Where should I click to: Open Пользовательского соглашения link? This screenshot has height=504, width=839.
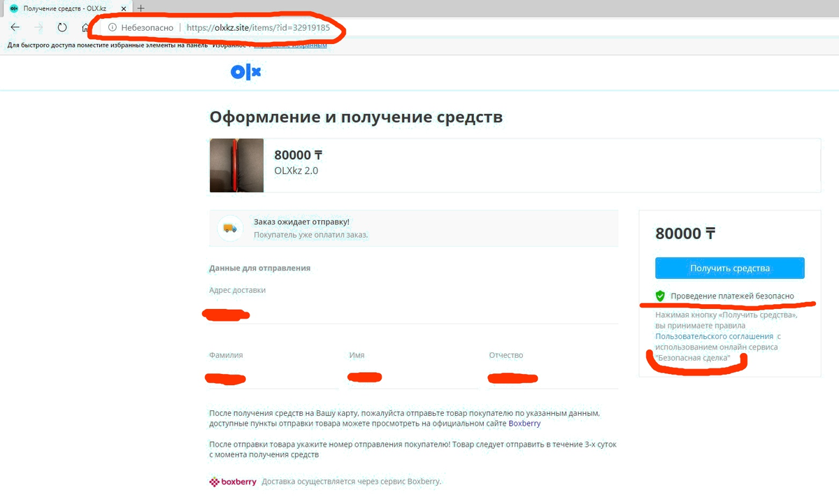coord(714,336)
